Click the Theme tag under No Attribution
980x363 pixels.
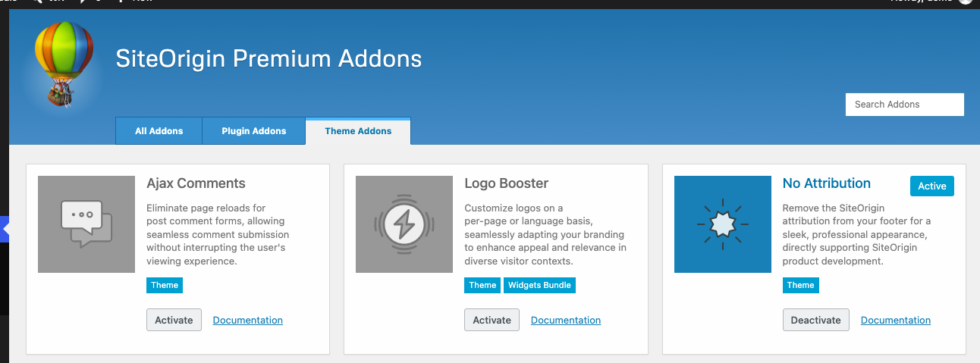(801, 285)
